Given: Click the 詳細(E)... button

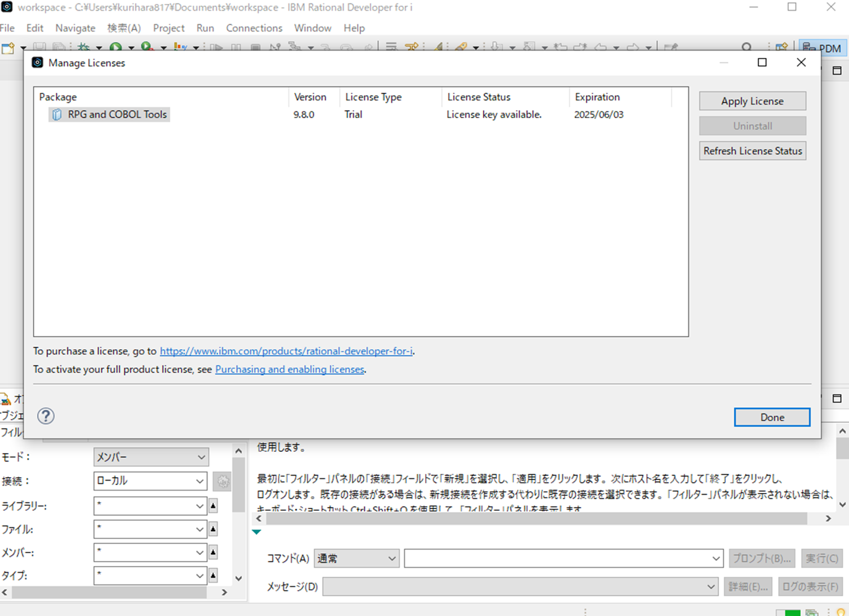Looking at the screenshot, I should [x=748, y=586].
